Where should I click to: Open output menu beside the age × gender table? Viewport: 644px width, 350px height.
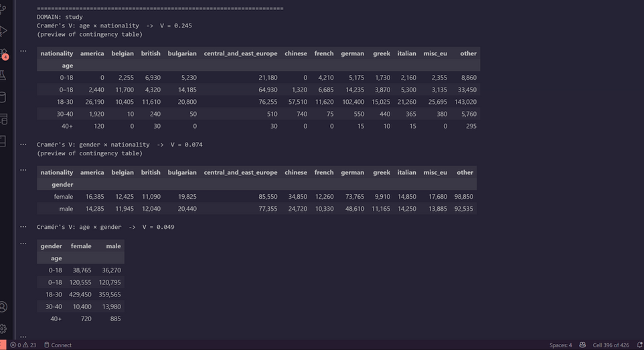(23, 244)
